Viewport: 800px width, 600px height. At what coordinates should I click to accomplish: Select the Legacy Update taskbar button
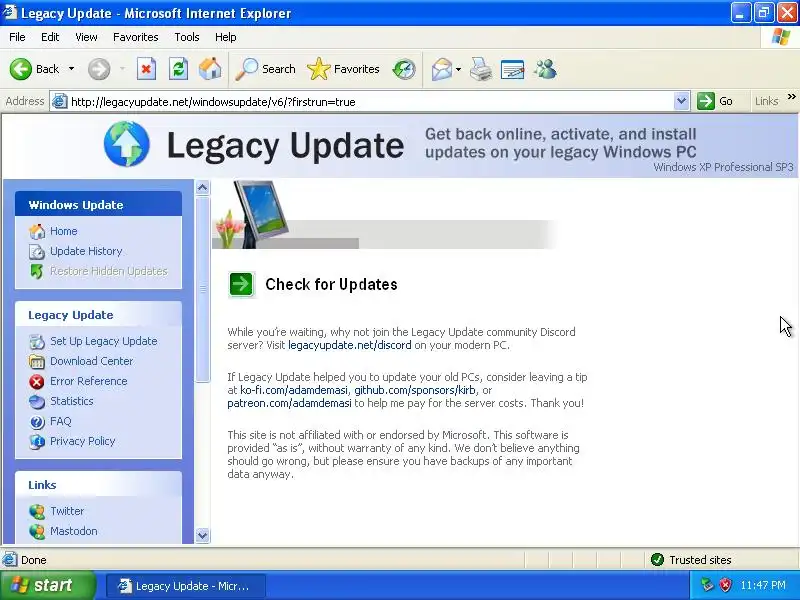click(x=186, y=586)
